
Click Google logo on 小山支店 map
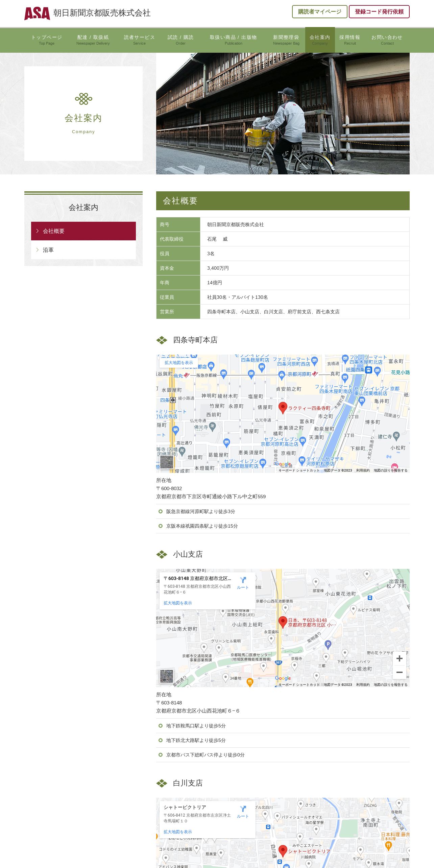tap(283, 678)
